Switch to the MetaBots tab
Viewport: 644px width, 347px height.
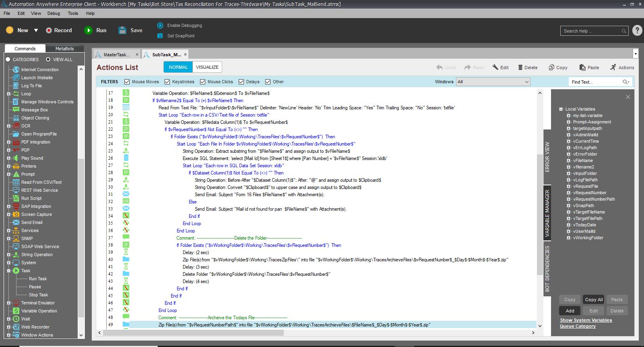(x=64, y=49)
